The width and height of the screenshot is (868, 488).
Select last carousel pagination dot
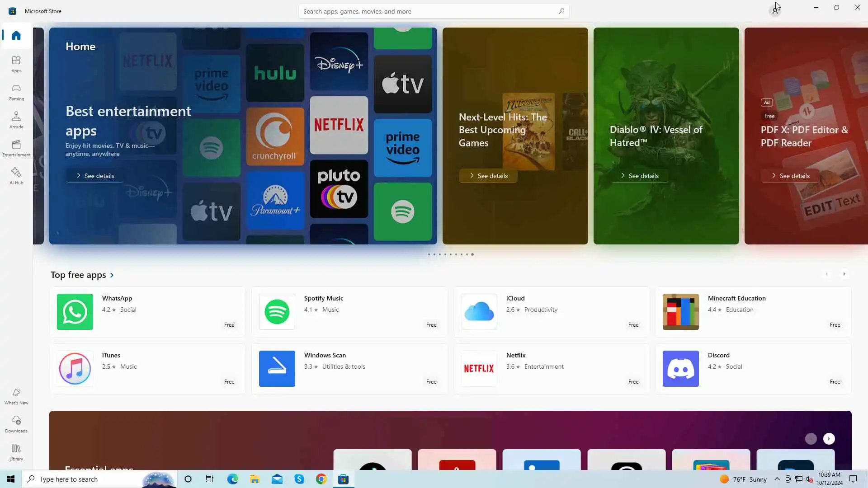472,254
